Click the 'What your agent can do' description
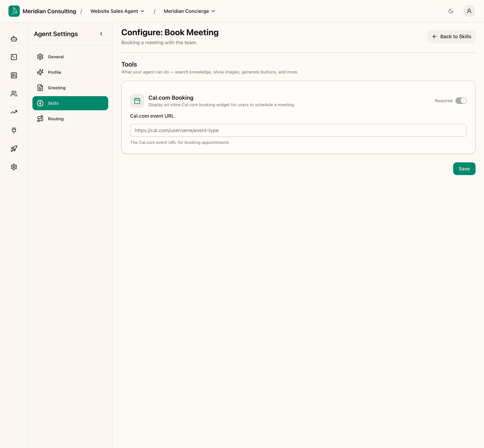The image size is (484, 448). pyautogui.click(x=210, y=72)
